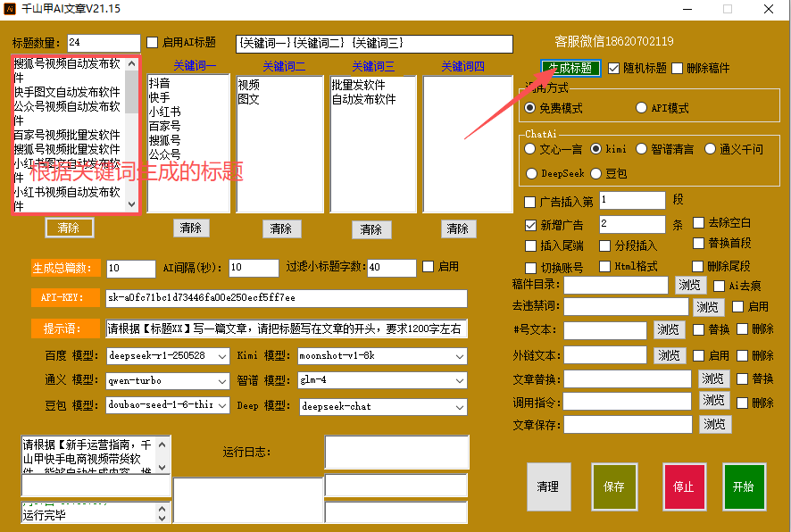Click the API-KEY input field
The height and width of the screenshot is (532, 791).
click(x=286, y=297)
